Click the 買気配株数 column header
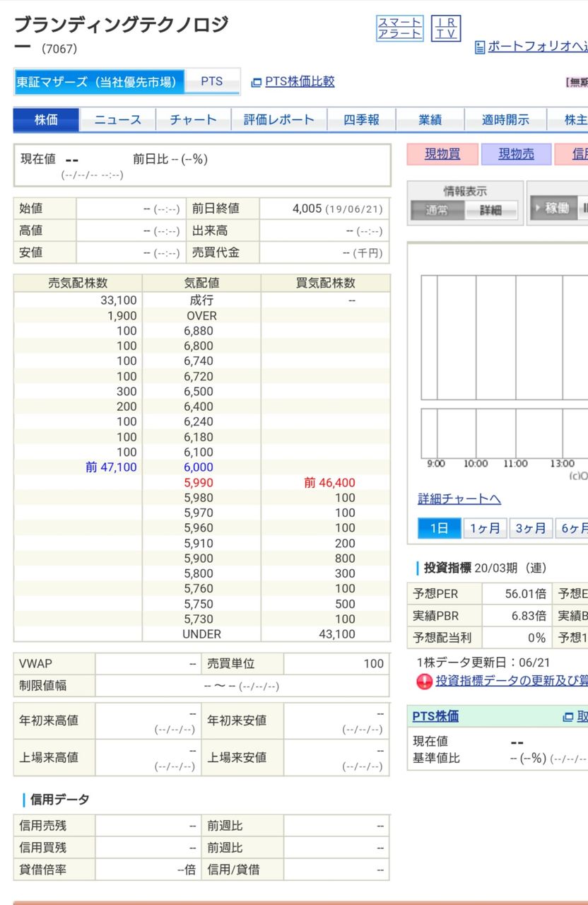Screen dimensions: 588x905 click(x=326, y=284)
